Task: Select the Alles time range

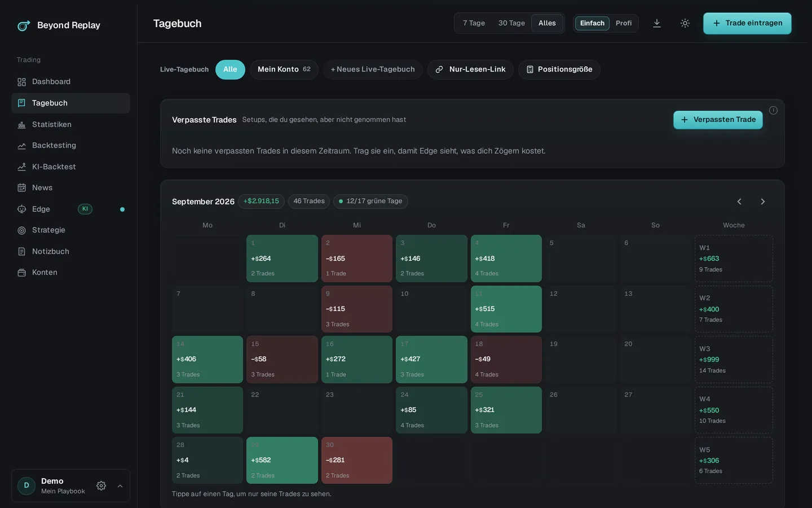Action: (x=547, y=23)
